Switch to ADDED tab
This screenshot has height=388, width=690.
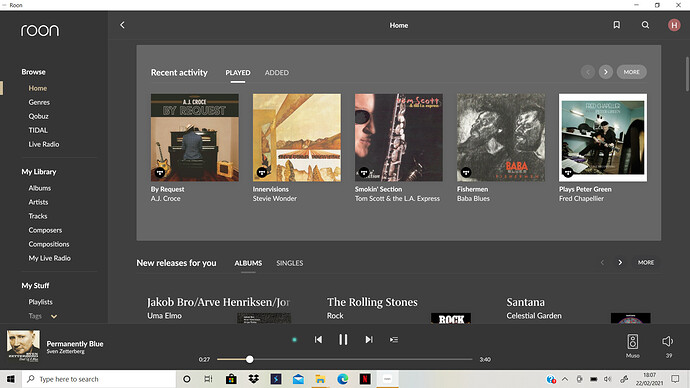pos(276,73)
